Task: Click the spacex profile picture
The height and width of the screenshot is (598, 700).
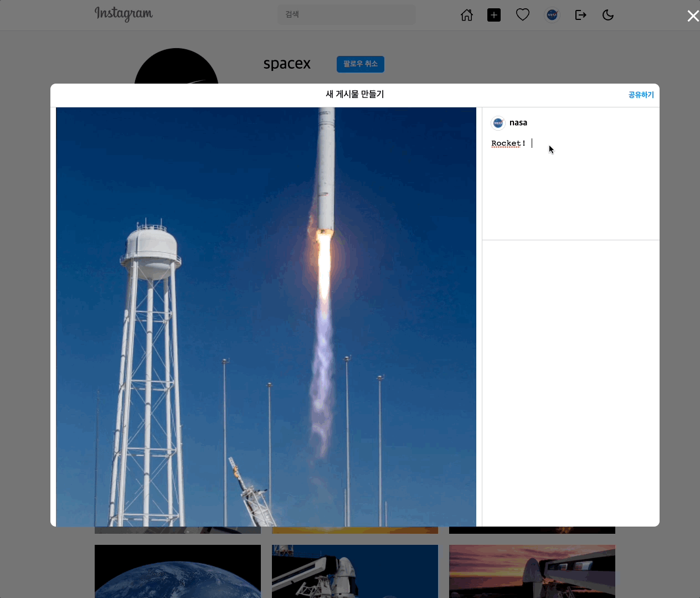Action: click(x=177, y=66)
